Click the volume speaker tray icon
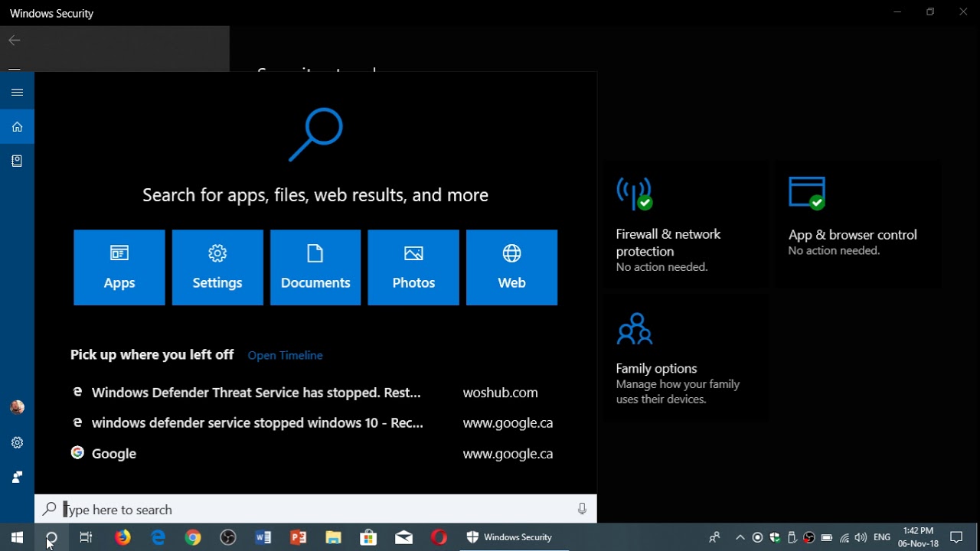Image resolution: width=980 pixels, height=551 pixels. (861, 537)
